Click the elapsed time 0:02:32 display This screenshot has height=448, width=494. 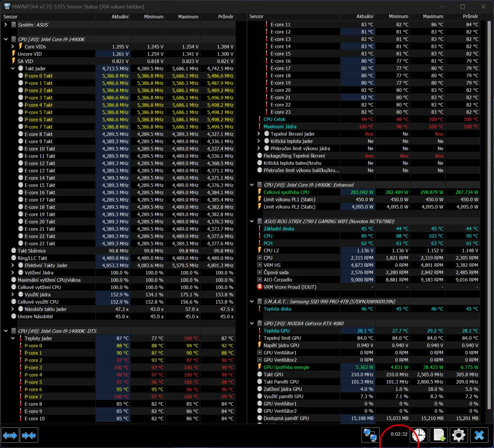399,434
